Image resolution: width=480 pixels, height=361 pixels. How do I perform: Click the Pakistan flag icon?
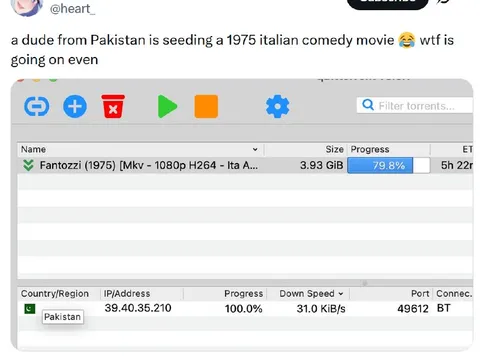pos(30,309)
